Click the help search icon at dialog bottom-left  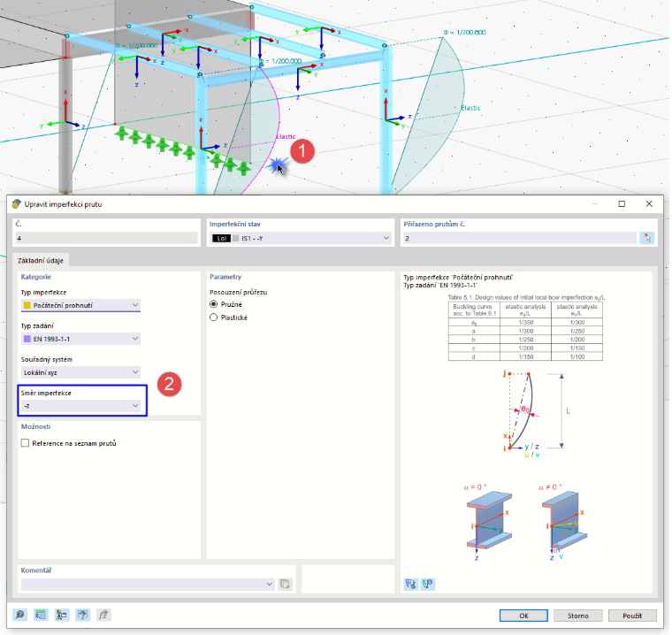[19, 615]
